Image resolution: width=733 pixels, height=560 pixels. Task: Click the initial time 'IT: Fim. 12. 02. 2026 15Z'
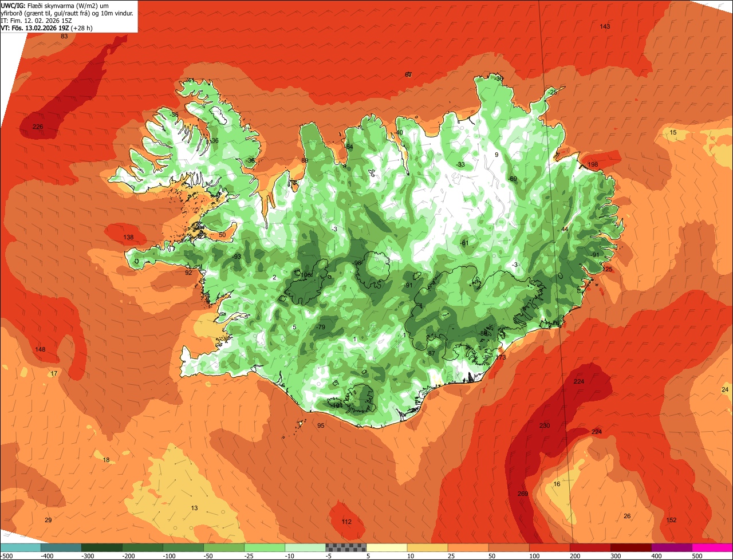tap(36, 21)
